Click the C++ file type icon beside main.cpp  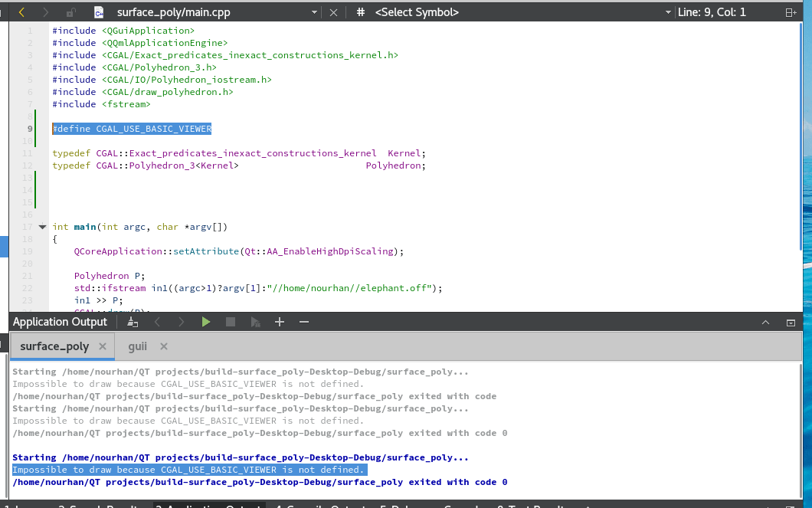[98, 12]
